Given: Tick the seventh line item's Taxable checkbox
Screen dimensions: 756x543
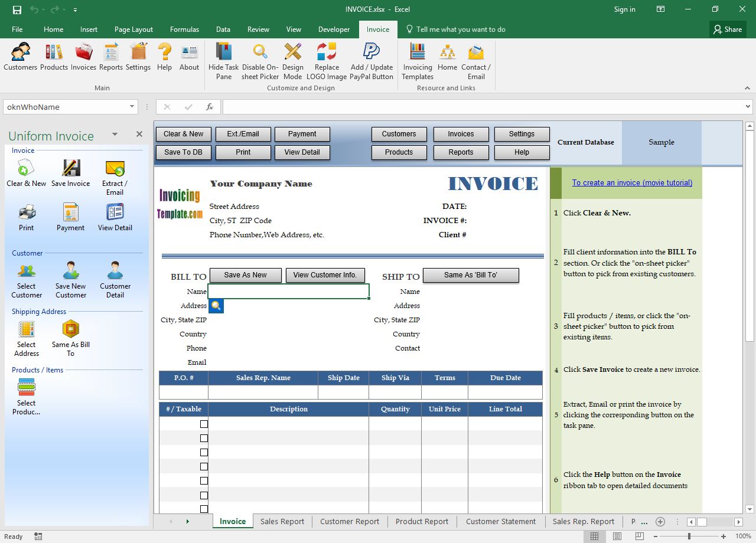Looking at the screenshot, I should (x=204, y=509).
